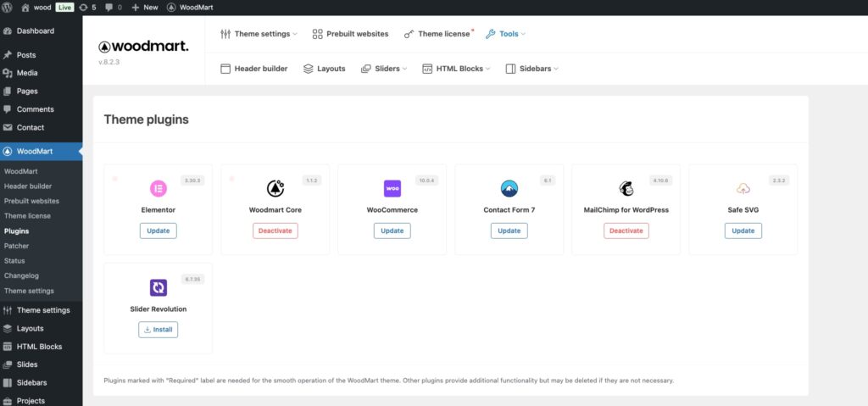Click the Contact Form 7 icon
868x406 pixels.
point(509,188)
